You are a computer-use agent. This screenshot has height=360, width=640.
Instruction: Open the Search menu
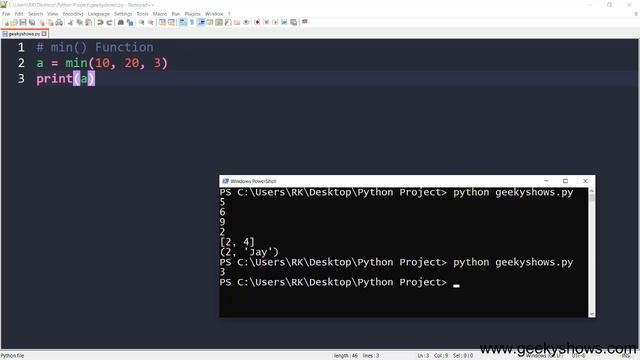tap(35, 14)
